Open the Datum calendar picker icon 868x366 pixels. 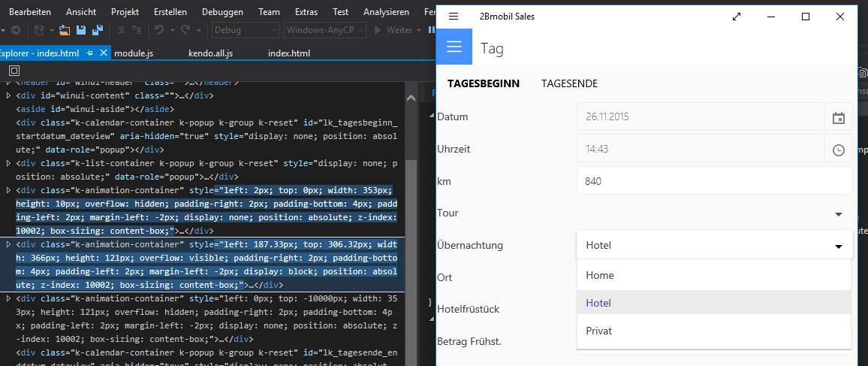tap(839, 118)
